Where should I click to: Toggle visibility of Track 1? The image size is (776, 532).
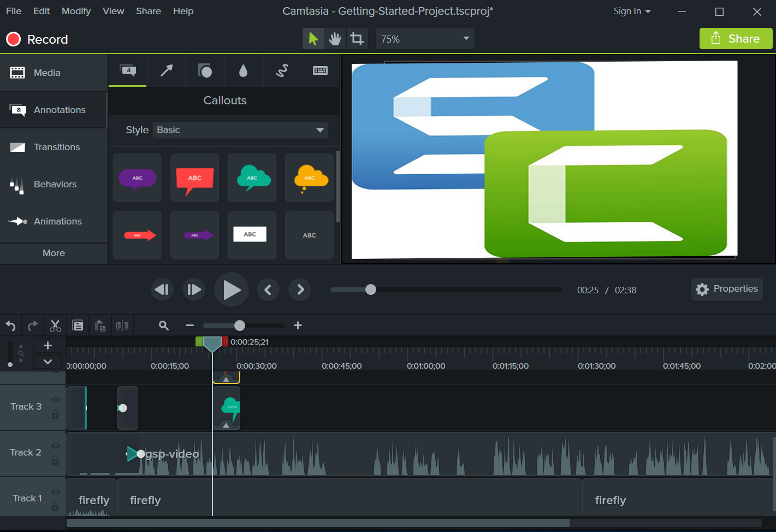click(x=56, y=492)
